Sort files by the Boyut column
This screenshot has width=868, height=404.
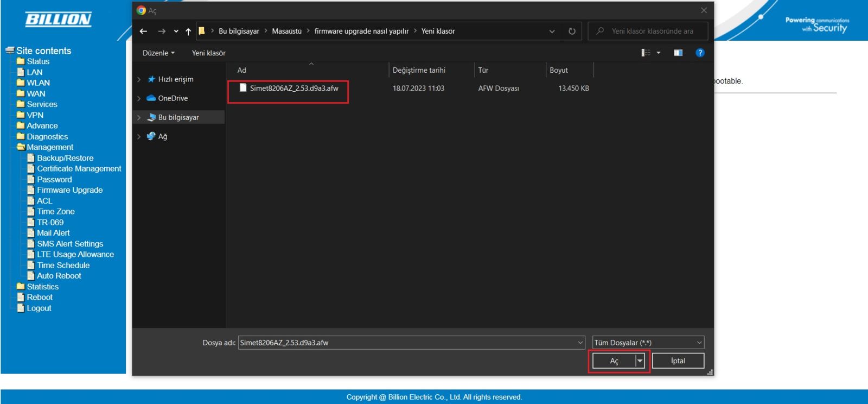(x=559, y=70)
